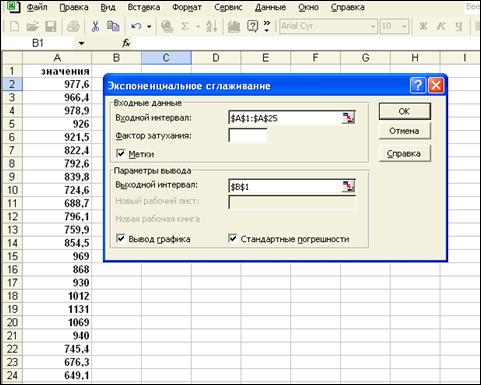Click the Open file toolbar icon
This screenshot has width=481, height=385.
tap(32, 26)
